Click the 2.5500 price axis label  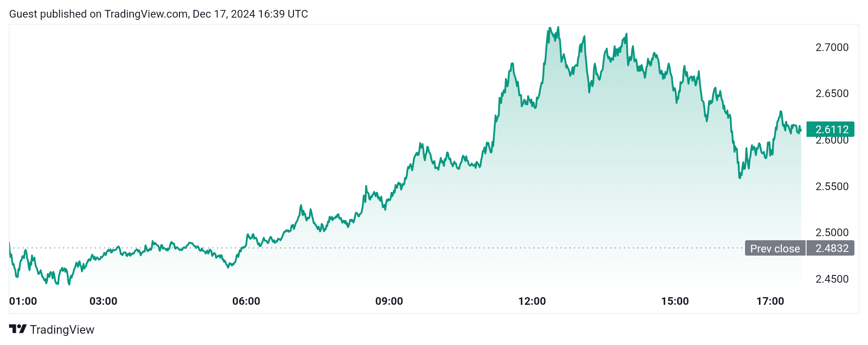(x=832, y=186)
